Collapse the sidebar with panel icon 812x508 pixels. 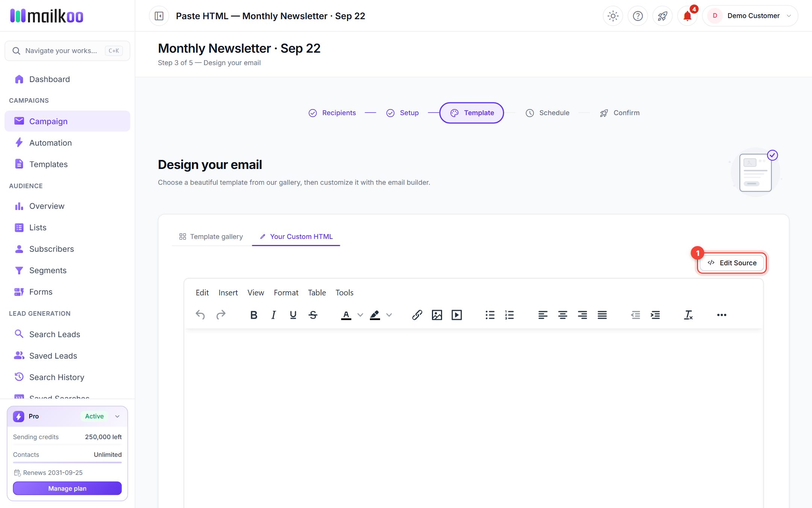point(159,16)
